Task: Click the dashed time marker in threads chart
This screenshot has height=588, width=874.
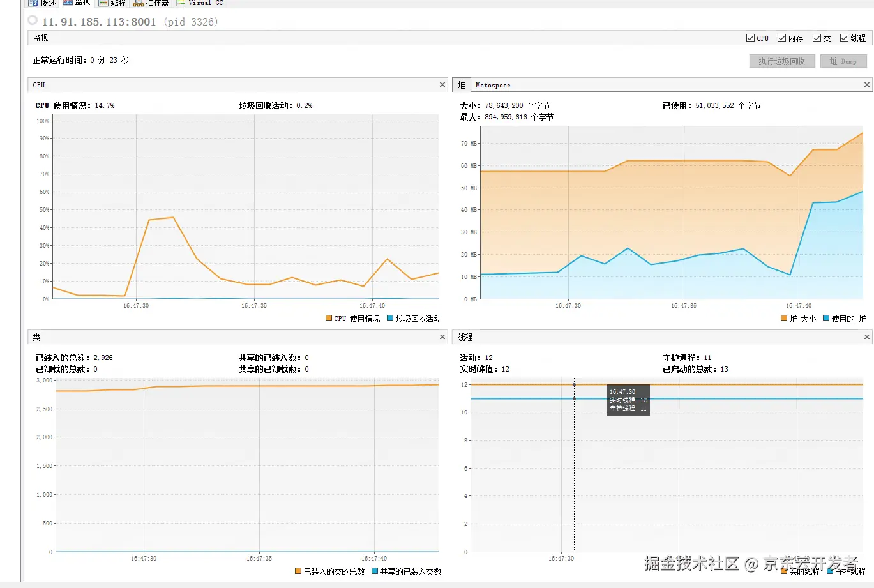Action: click(574, 466)
